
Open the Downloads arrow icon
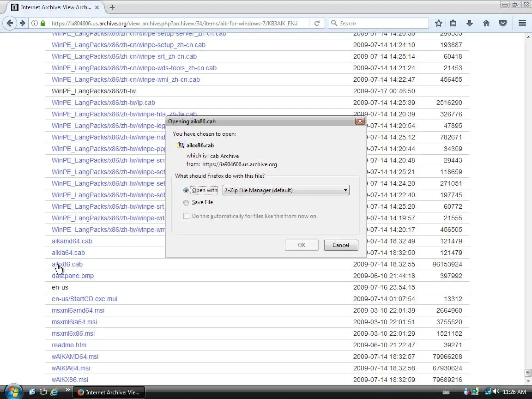coord(470,23)
